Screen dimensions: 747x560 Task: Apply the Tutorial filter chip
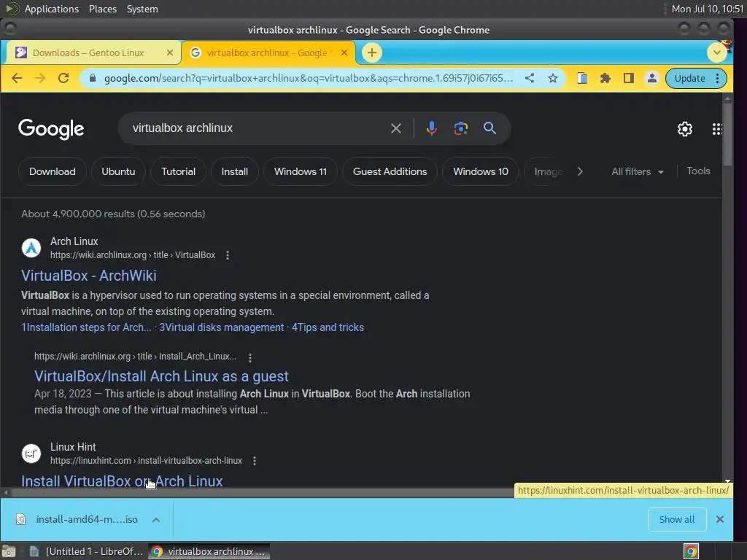(x=178, y=171)
